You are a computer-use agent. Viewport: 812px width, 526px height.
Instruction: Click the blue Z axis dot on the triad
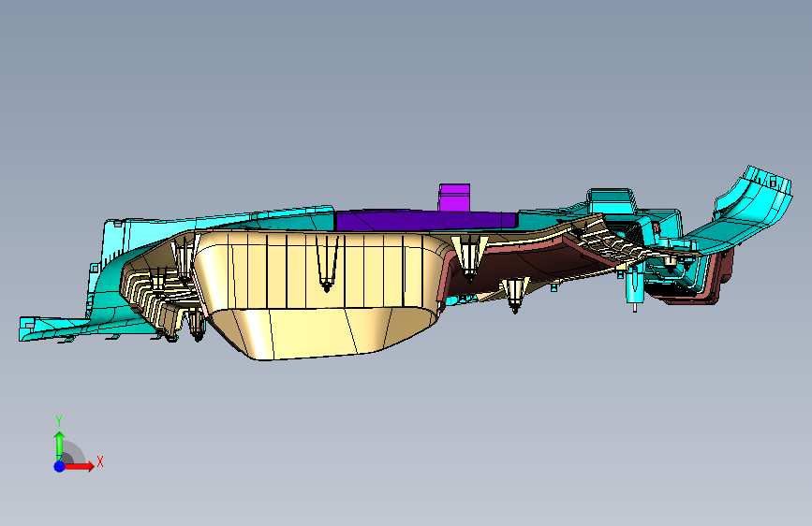click(59, 466)
